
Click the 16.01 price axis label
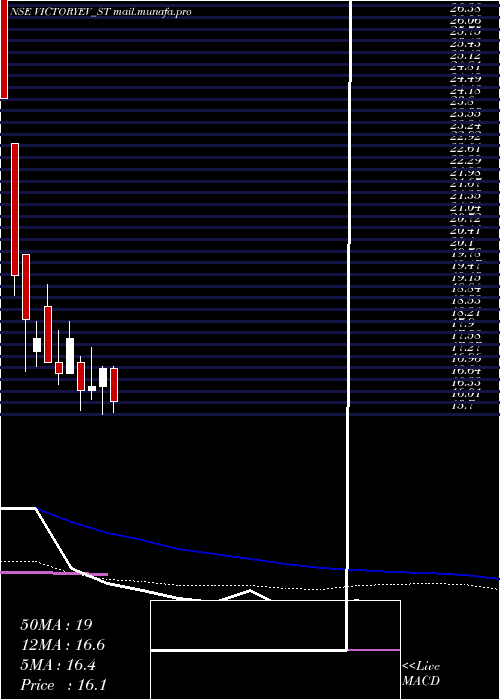tap(466, 394)
